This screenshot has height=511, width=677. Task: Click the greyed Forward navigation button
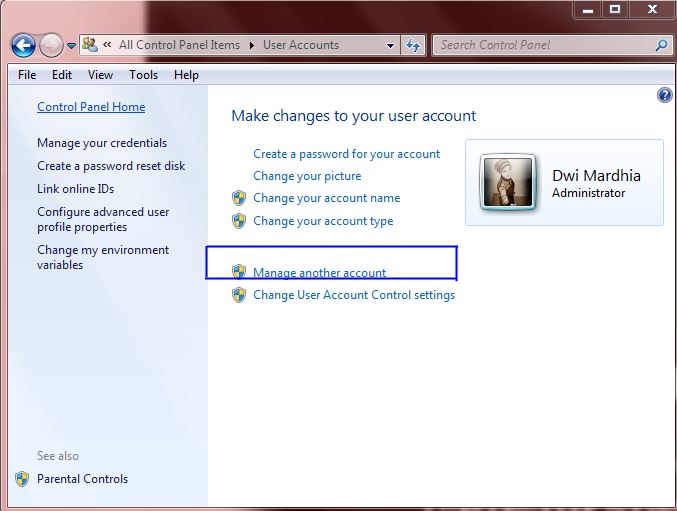pos(51,45)
